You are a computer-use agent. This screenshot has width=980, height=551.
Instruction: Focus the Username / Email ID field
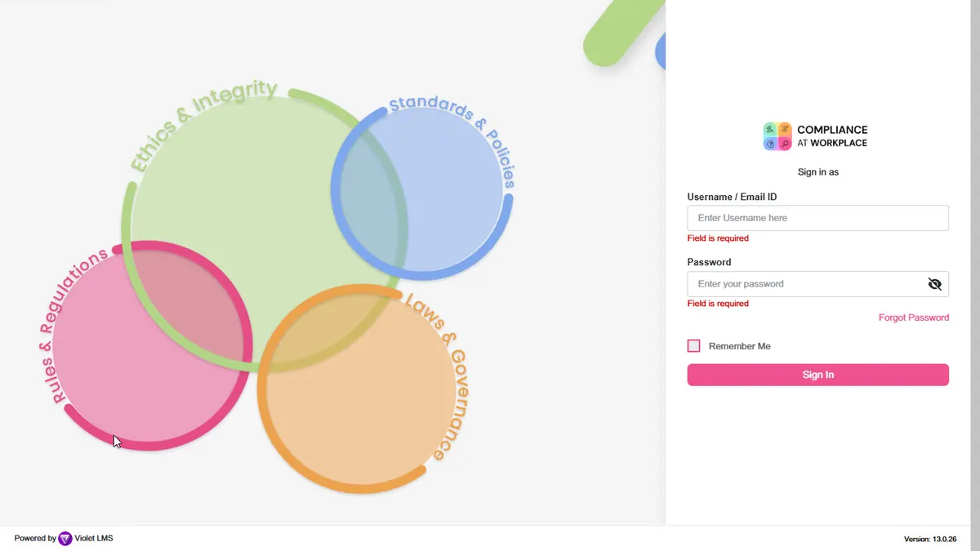818,218
